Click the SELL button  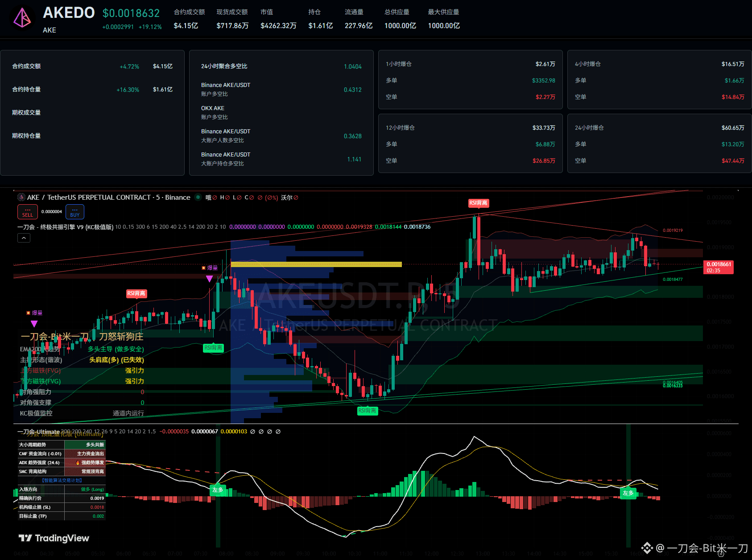(x=28, y=212)
